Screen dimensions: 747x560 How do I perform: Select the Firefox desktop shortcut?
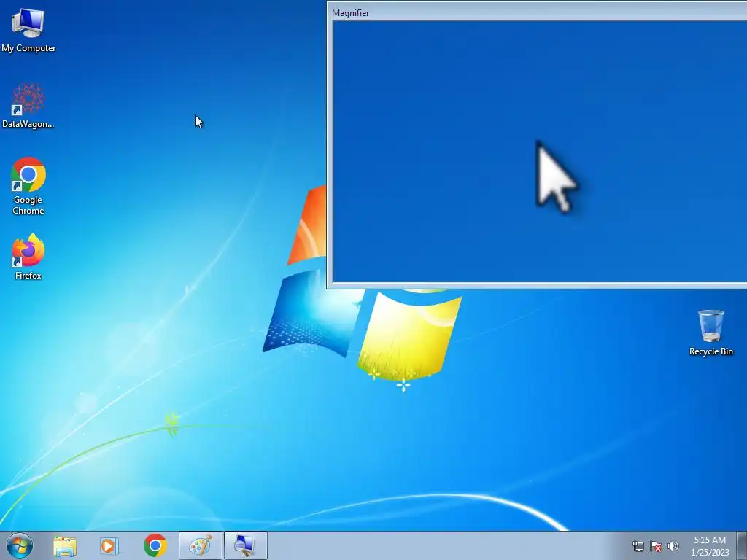click(28, 256)
